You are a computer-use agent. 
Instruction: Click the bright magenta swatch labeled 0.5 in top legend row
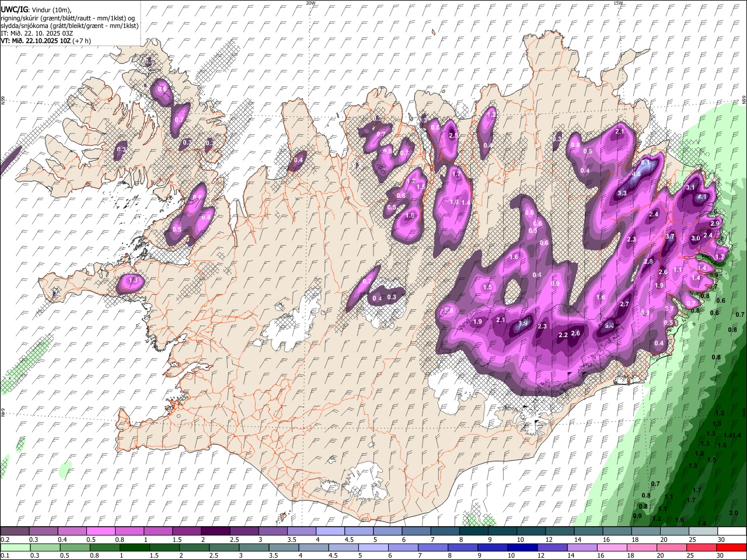point(100,531)
